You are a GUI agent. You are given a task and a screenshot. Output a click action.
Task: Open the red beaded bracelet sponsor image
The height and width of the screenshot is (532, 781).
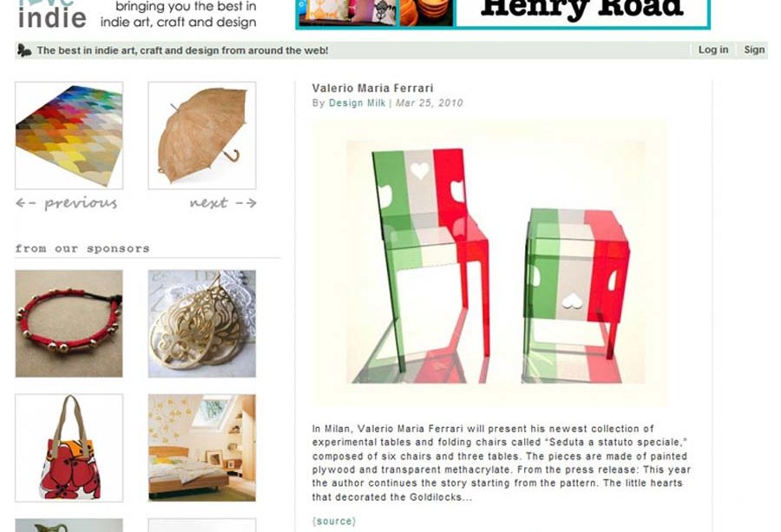(69, 324)
